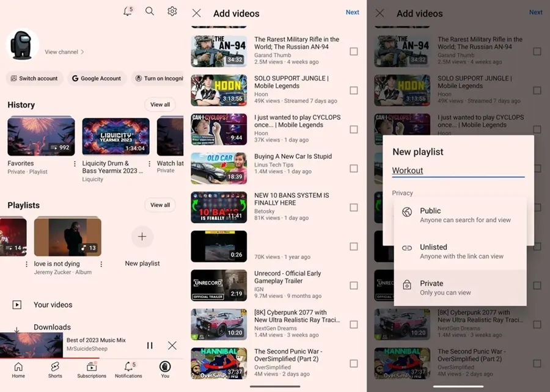The height and width of the screenshot is (392, 550).
Task: Tap the search magnifier icon
Action: pyautogui.click(x=150, y=11)
